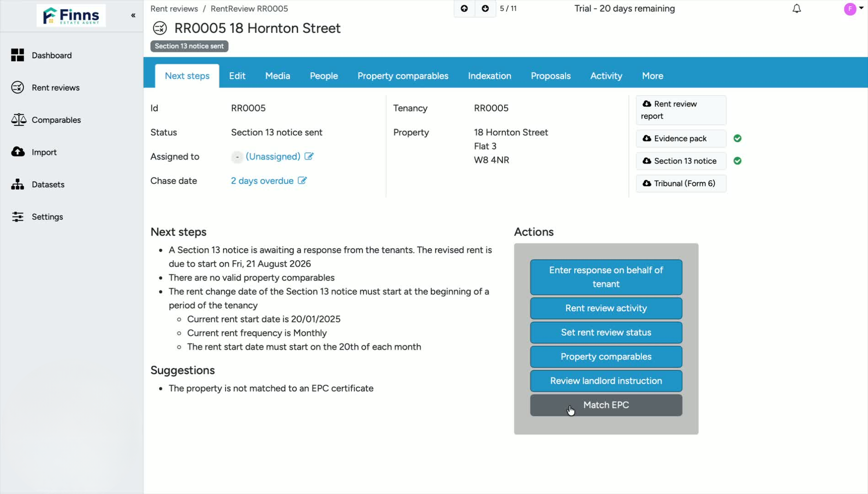Image resolution: width=868 pixels, height=494 pixels.
Task: Open the Dashboard icon in sidebar
Action: coord(17,55)
